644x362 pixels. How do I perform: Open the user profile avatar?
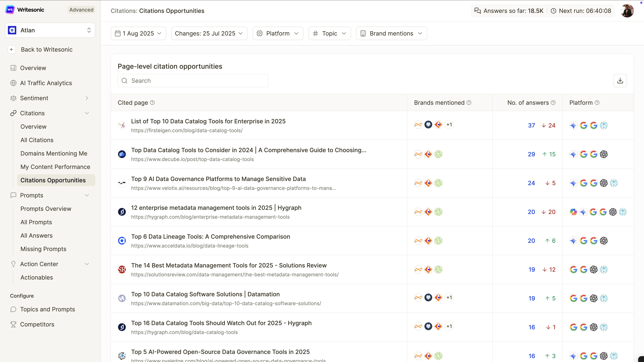(627, 11)
